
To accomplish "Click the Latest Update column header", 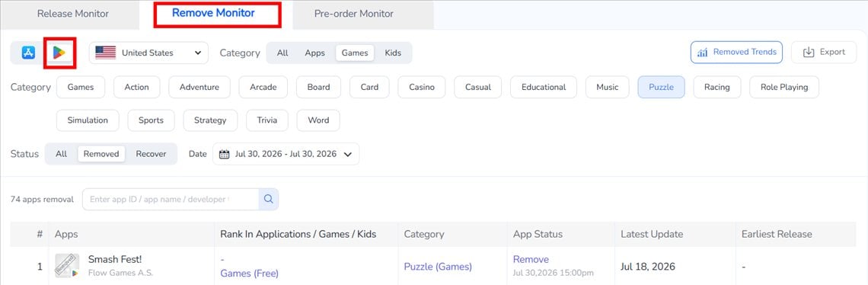I will (x=652, y=234).
